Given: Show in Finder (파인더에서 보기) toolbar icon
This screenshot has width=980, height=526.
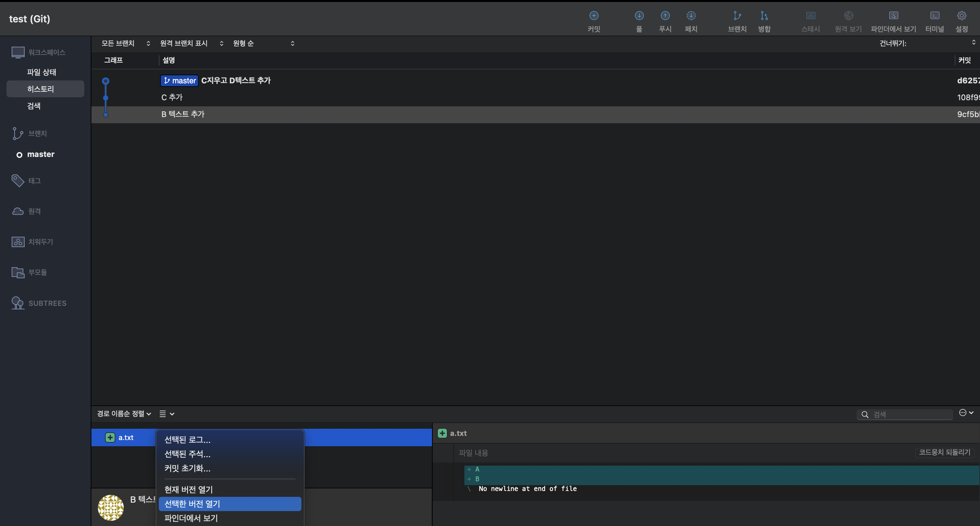Looking at the screenshot, I should click(x=893, y=16).
